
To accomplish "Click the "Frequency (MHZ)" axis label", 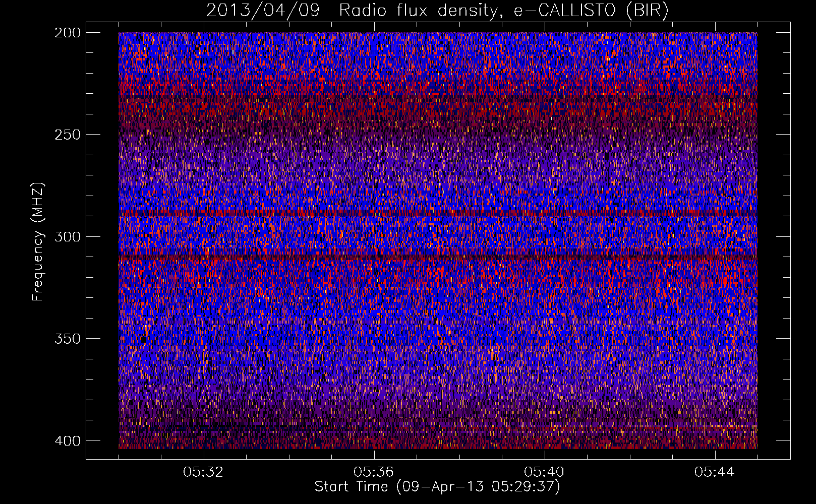I will click(x=38, y=242).
